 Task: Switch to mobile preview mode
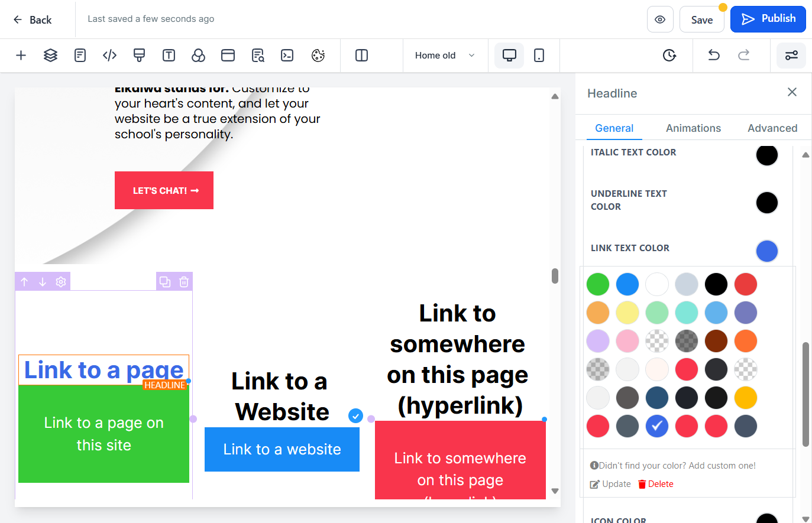[x=539, y=56]
